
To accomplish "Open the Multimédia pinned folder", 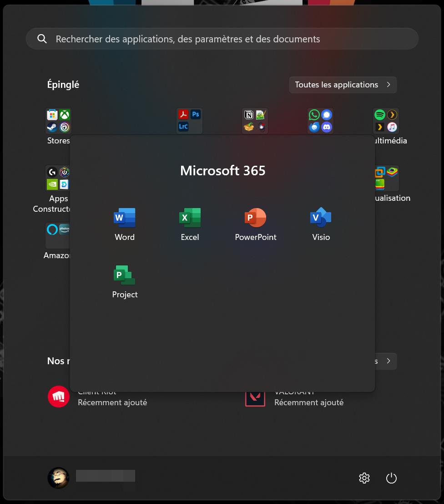I will (x=386, y=121).
